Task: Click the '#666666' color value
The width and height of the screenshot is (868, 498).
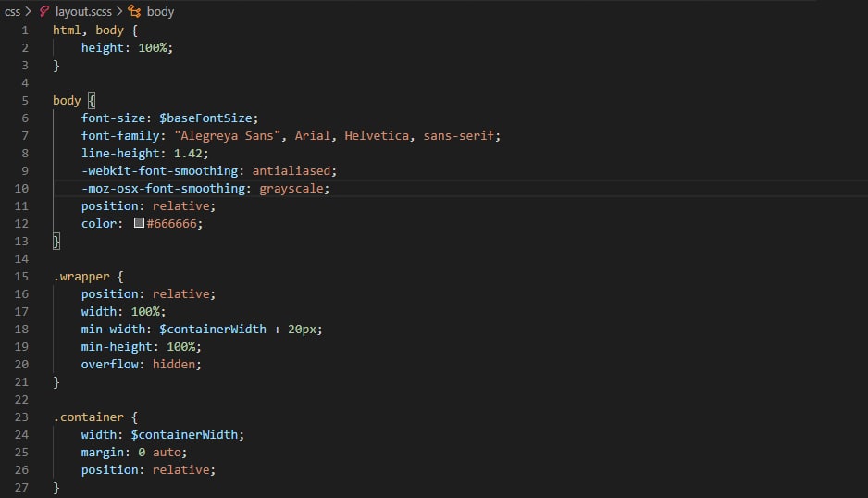Action: click(171, 224)
